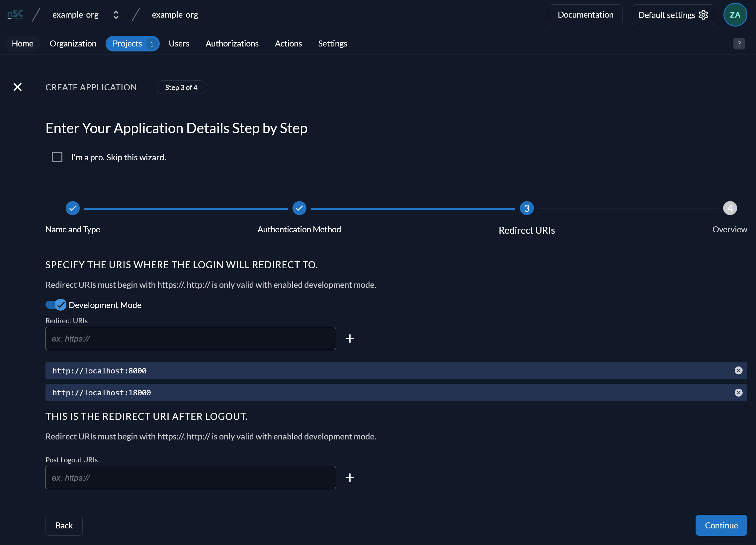Image resolution: width=756 pixels, height=545 pixels.
Task: Open the Authorizations tab
Action: pyautogui.click(x=232, y=43)
